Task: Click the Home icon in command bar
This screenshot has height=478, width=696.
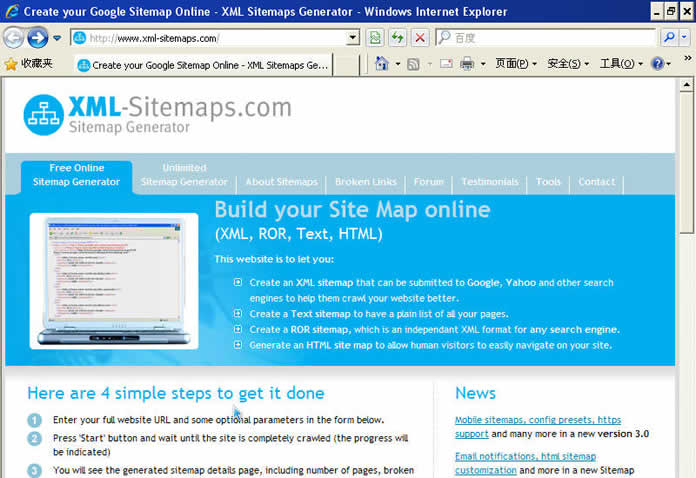Action: pos(382,64)
